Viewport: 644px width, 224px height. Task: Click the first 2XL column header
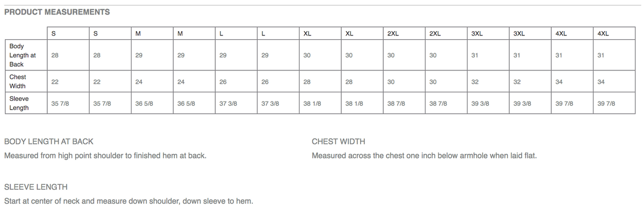[x=392, y=33]
